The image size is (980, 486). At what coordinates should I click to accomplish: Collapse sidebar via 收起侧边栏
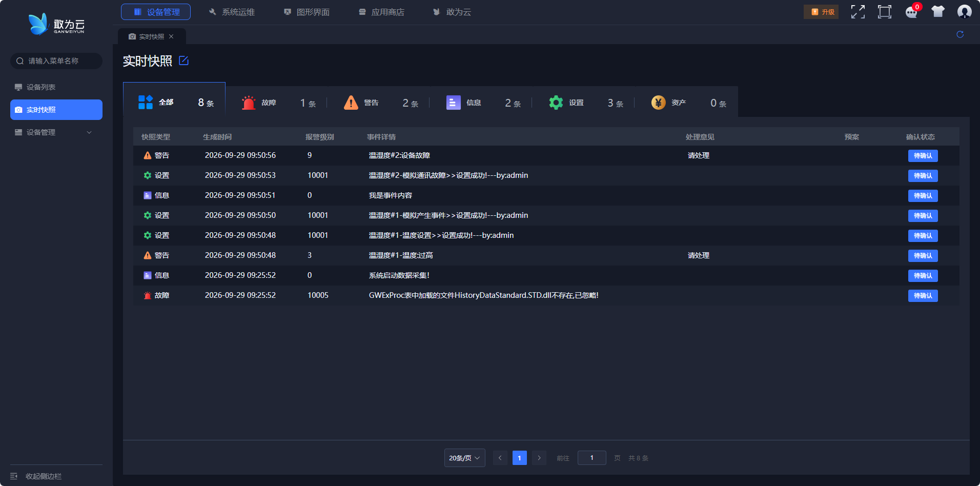point(36,476)
